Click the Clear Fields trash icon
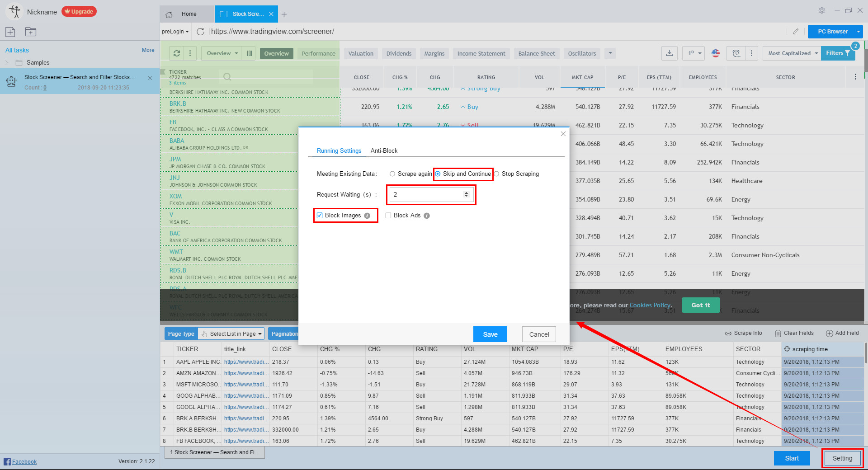Screen dimensions: 868x470 [x=778, y=334]
